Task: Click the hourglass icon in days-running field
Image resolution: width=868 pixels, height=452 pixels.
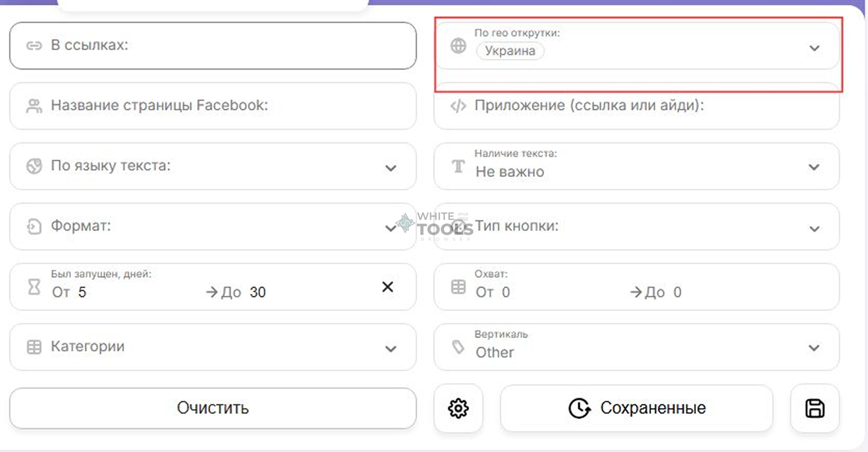Action: click(34, 287)
